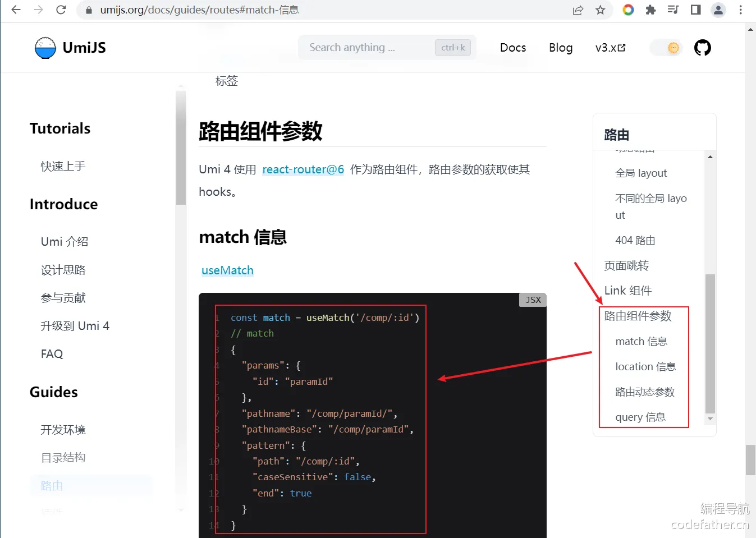Open the 开发环境 sidebar page
The width and height of the screenshot is (756, 538).
point(63,430)
